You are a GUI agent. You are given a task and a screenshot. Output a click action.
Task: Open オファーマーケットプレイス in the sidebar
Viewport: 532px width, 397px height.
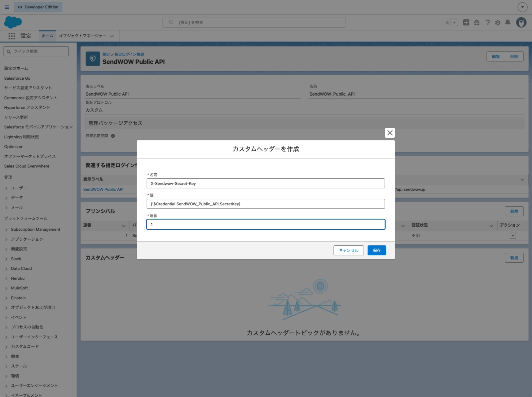(30, 156)
